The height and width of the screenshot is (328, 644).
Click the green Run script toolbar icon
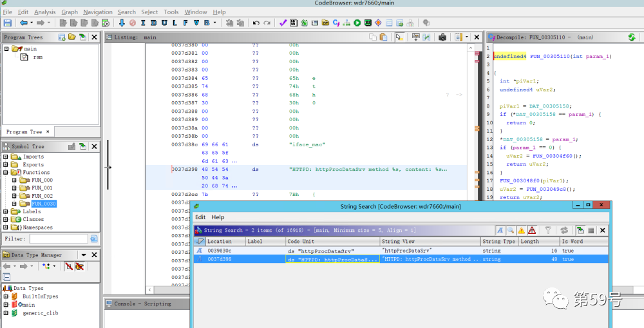coord(357,23)
